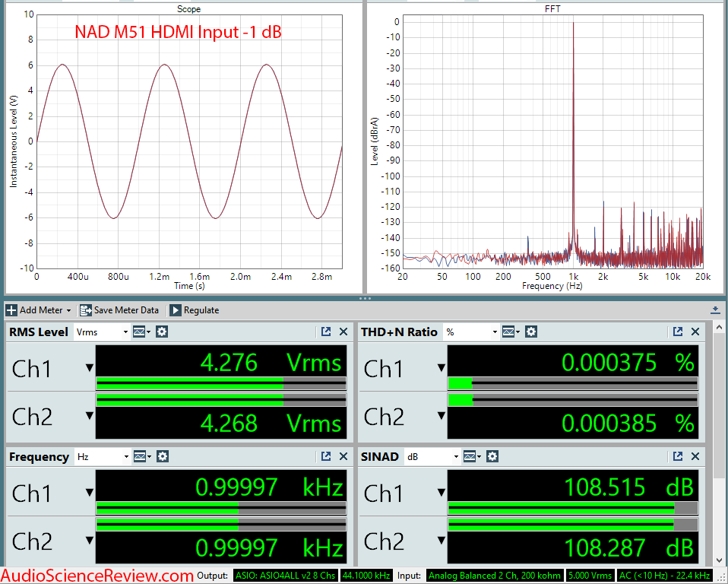Screen dimensions: 728x584
Task: Click the 44.1000 kHz sample rate field
Action: (366, 575)
